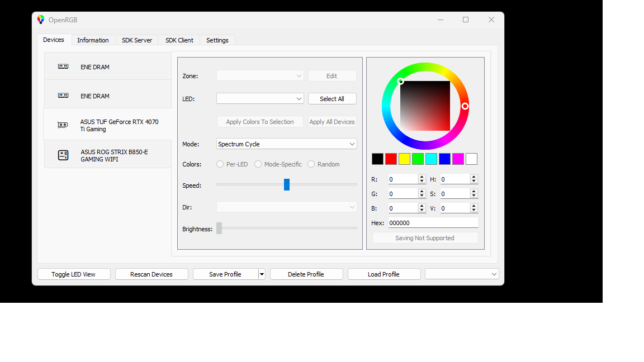Image resolution: width=644 pixels, height=362 pixels.
Task: Open the Zone dropdown
Action: point(260,76)
